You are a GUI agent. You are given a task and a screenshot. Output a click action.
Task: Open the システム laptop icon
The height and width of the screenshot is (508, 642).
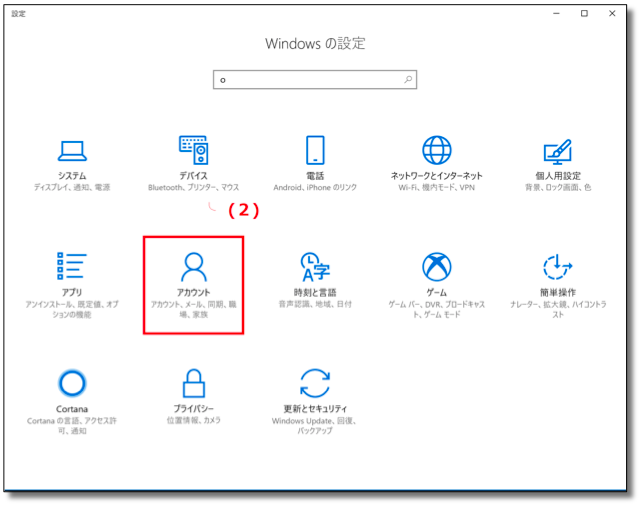[x=72, y=151]
